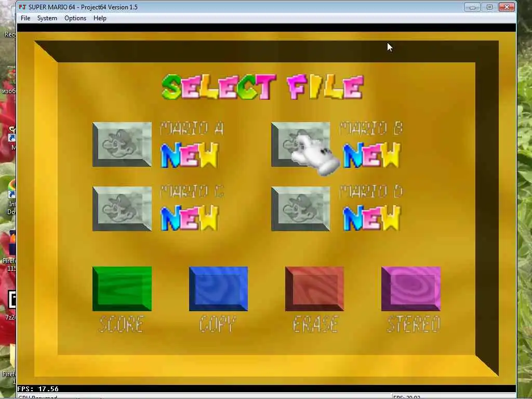Screen dimensions: 532x399
Task: Select the Mario A save file tile
Action: pos(122,144)
